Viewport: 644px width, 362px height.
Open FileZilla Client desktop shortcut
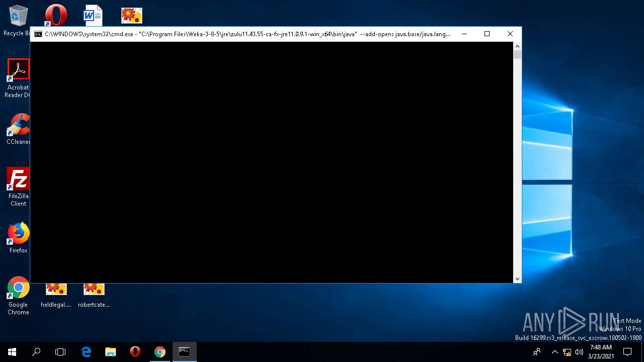point(18,187)
